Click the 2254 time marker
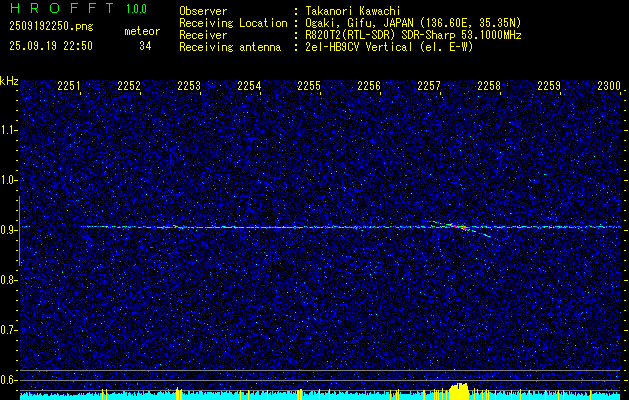Image resolution: width=629 pixels, height=400 pixels. coord(249,85)
